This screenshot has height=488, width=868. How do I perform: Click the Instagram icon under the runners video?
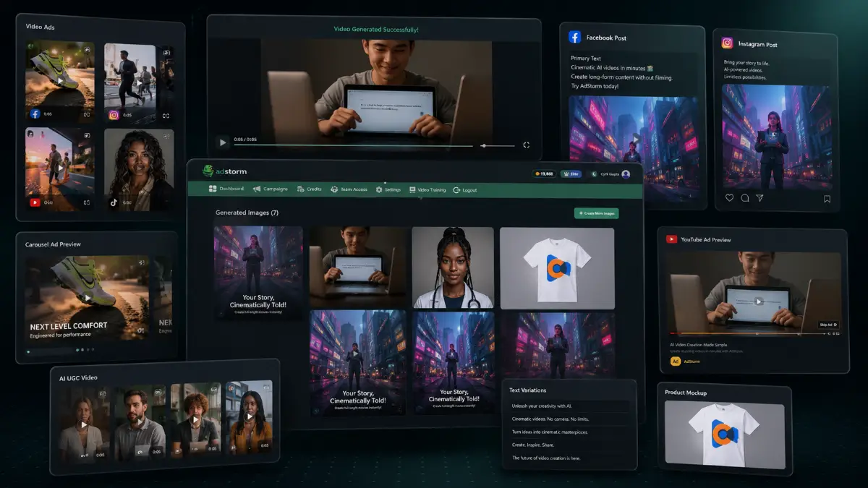[114, 114]
